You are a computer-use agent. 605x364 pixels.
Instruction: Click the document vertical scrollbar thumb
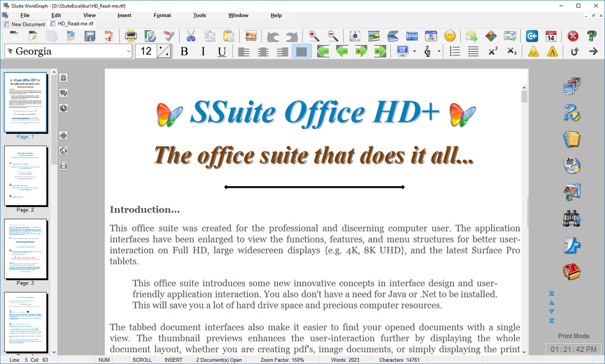[524, 96]
